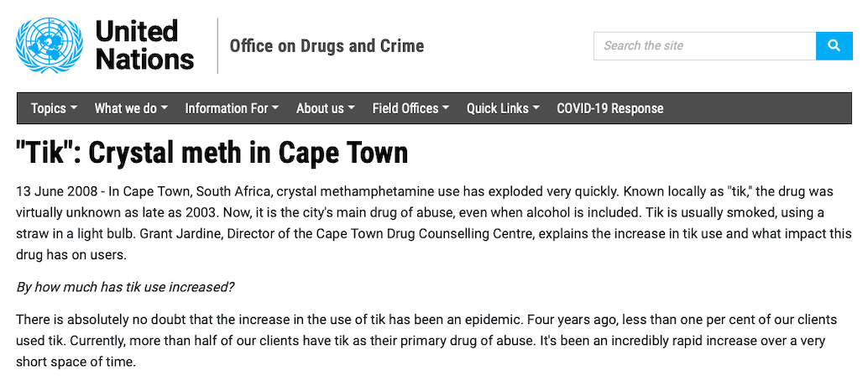The height and width of the screenshot is (386, 868).
Task: Click the italic question about tik use increase
Action: tap(126, 287)
